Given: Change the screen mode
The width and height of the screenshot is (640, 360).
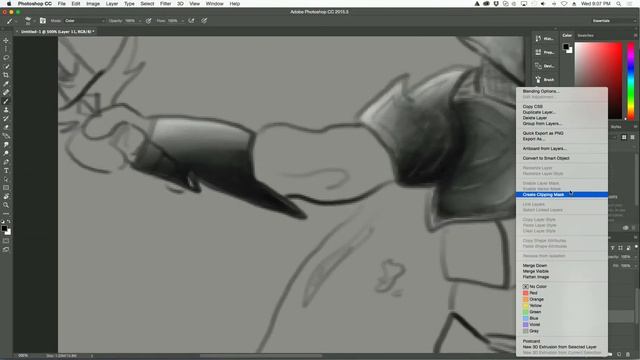Looking at the screenshot, I should pos(6,249).
